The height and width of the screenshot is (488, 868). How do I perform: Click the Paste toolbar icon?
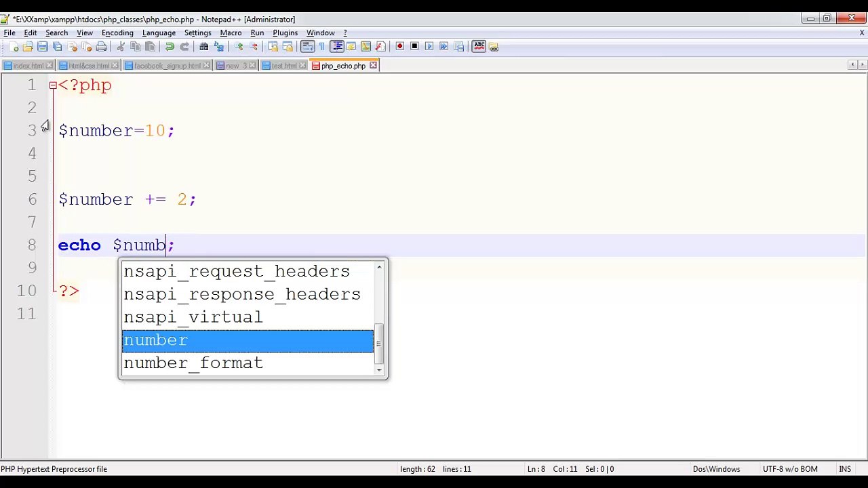click(x=150, y=47)
